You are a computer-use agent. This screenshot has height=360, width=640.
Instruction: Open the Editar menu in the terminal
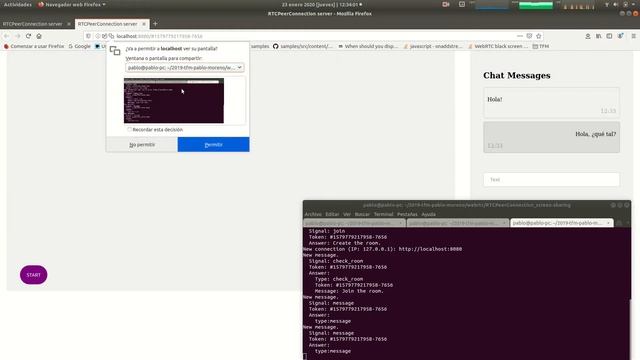[x=332, y=214]
